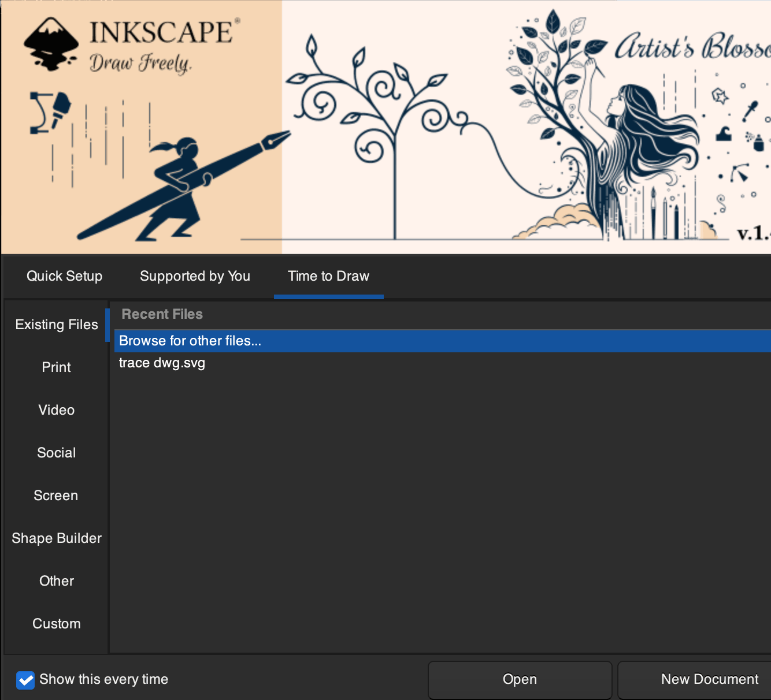771x700 pixels.
Task: Click the Inkscape splash banner image
Action: pyautogui.click(x=386, y=127)
